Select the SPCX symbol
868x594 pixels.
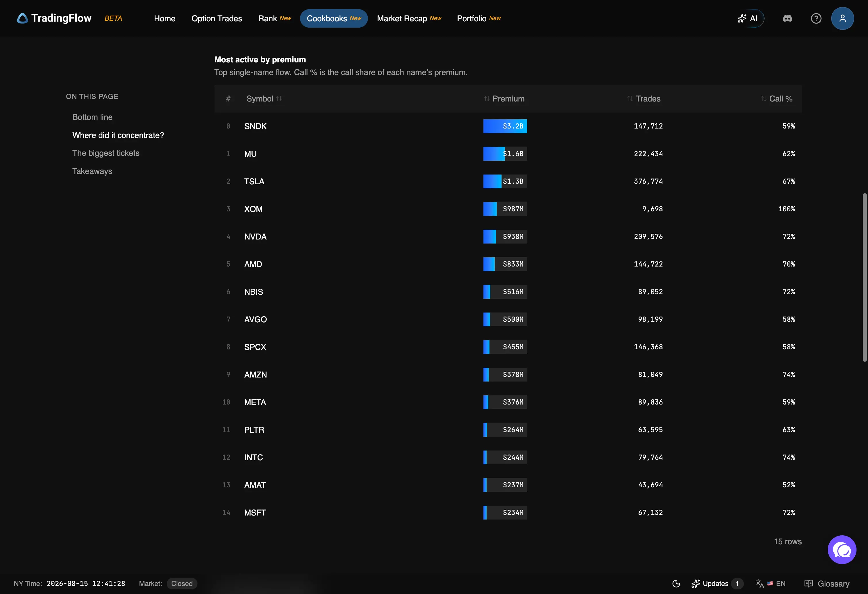click(x=255, y=347)
